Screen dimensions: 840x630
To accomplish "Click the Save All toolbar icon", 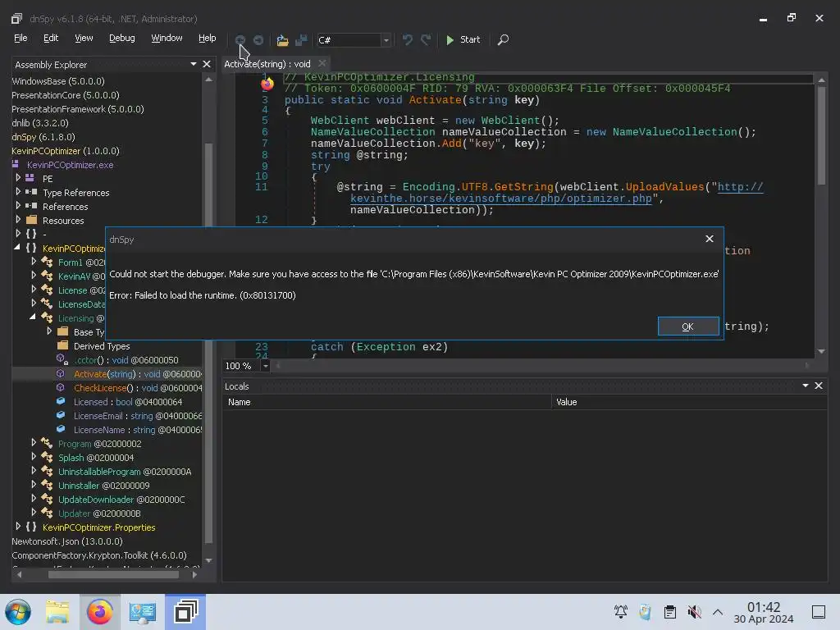I will 301,39.
